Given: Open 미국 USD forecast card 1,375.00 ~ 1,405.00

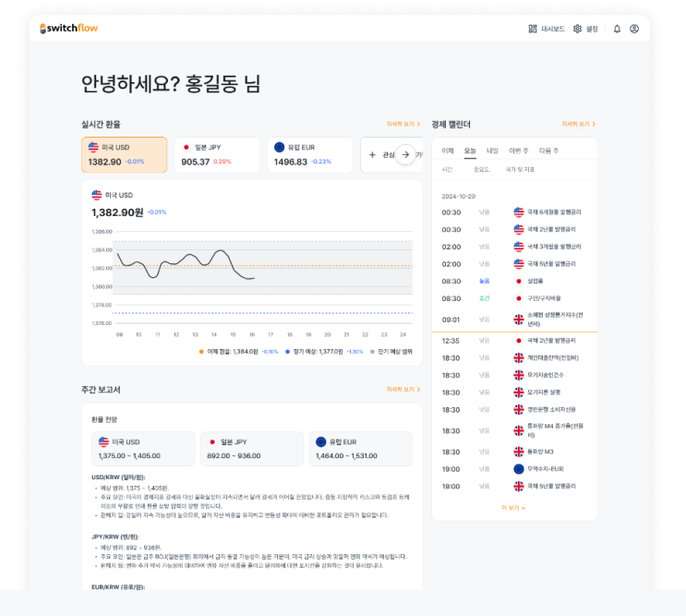Looking at the screenshot, I should [143, 449].
